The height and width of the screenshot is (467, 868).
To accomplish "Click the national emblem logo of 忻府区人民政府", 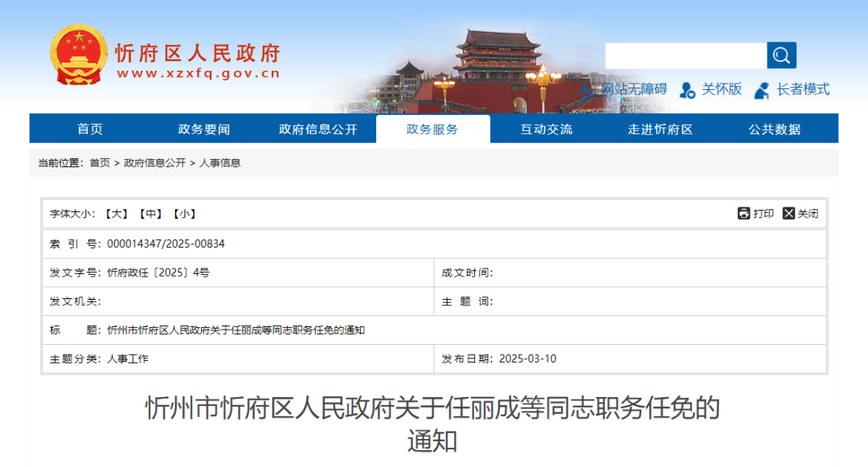I will (78, 53).
